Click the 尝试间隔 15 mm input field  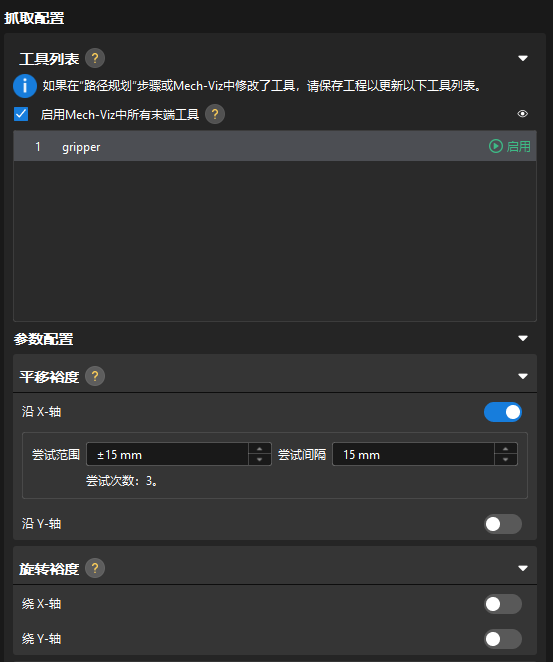(413, 454)
